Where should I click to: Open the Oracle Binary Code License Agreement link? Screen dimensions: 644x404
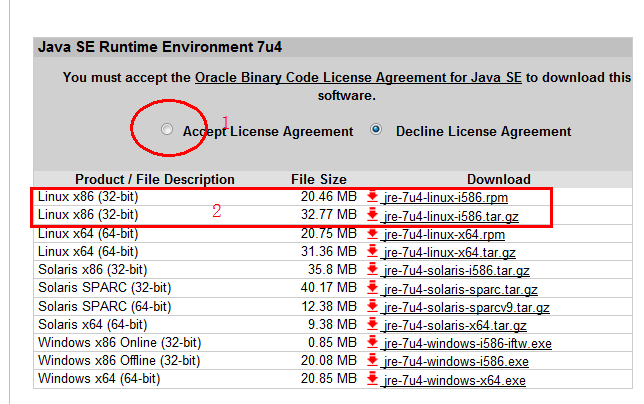click(x=359, y=77)
